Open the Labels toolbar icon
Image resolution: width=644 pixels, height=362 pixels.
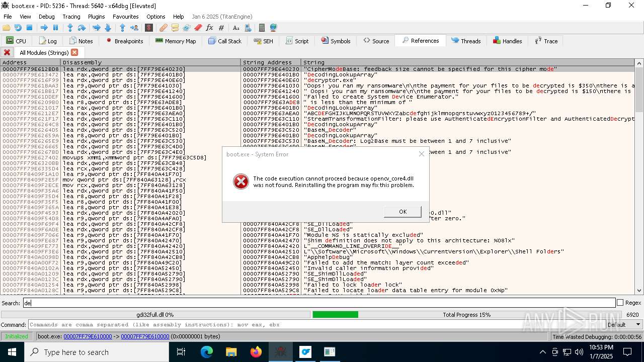click(187, 28)
